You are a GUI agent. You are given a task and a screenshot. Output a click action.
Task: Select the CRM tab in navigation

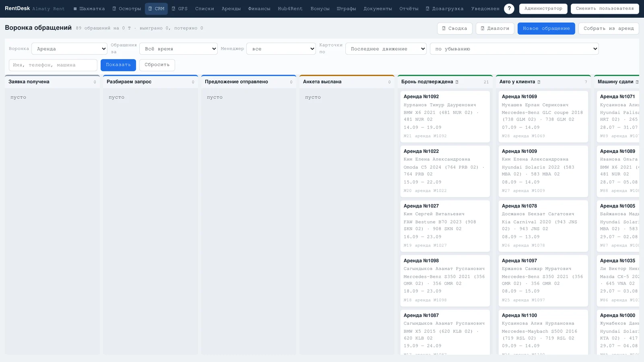click(156, 8)
